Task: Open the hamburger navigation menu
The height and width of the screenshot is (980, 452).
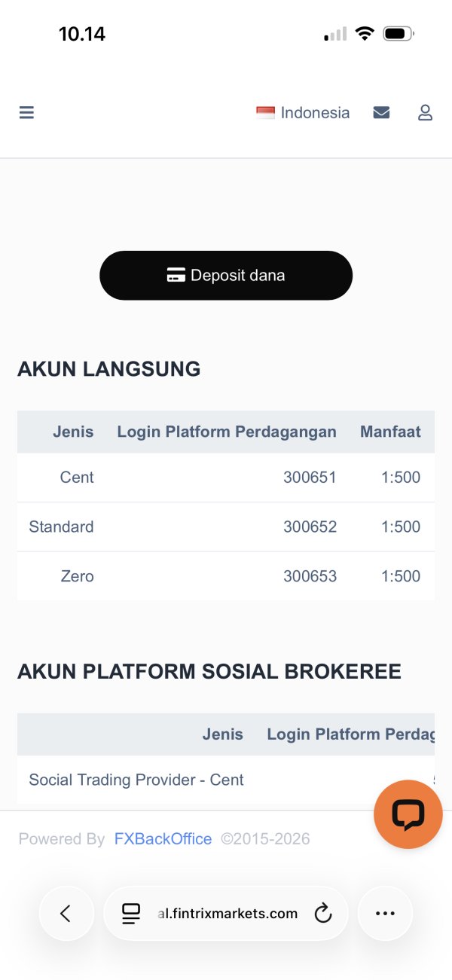Action: (x=26, y=113)
